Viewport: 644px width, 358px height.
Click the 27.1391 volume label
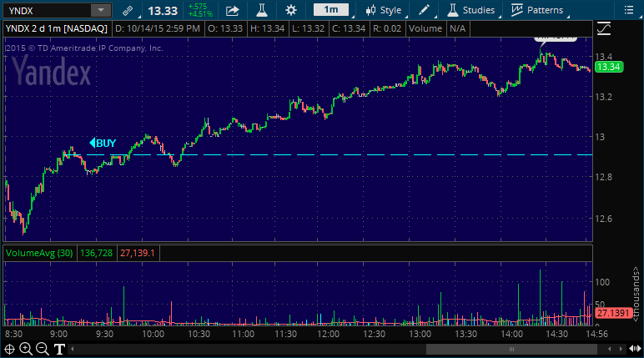point(612,313)
